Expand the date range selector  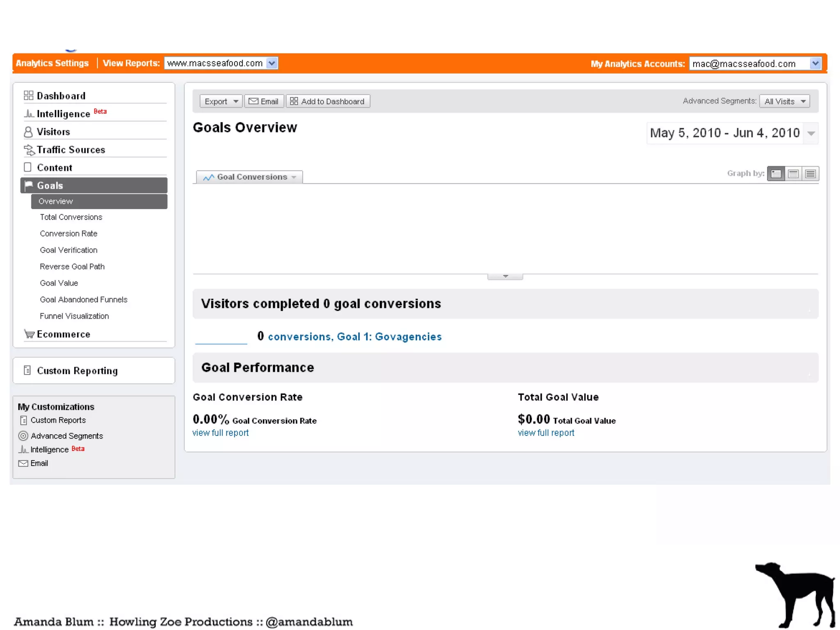(811, 133)
